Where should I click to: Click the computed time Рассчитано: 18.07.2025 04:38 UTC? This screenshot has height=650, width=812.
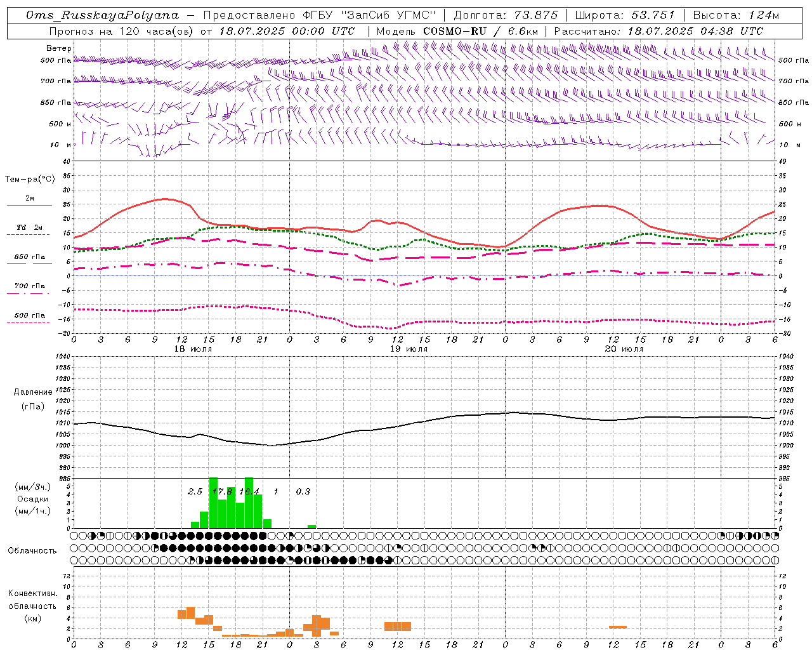[658, 31]
